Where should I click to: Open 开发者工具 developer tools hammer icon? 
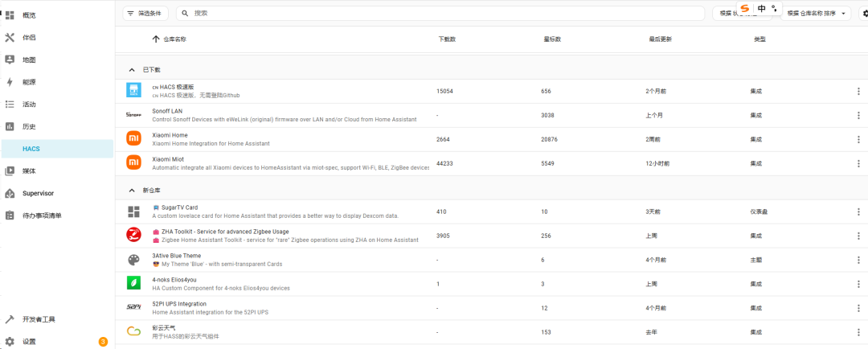point(10,319)
